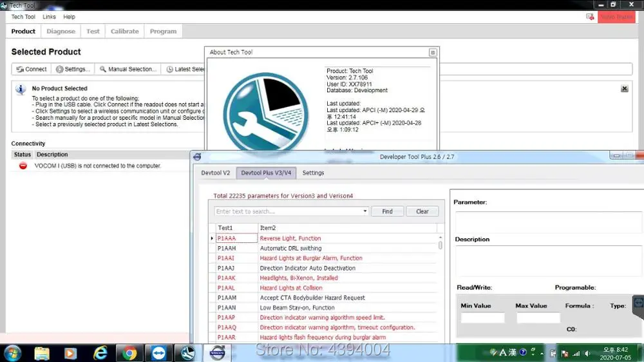Select parameter code P1AAI
644x362 pixels.
[225, 258]
